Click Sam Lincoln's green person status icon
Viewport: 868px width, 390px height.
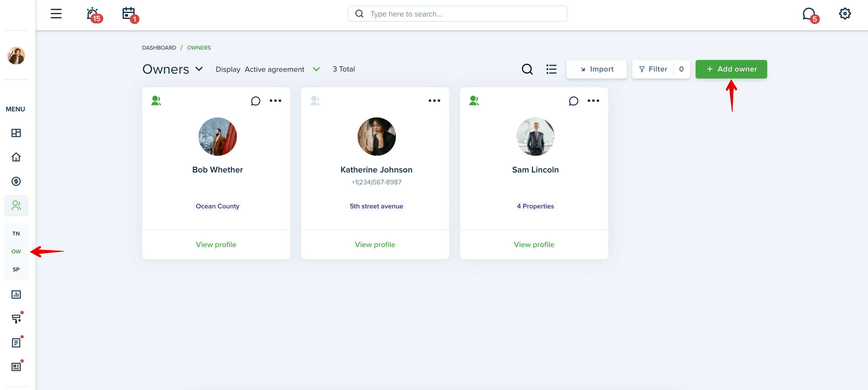474,101
